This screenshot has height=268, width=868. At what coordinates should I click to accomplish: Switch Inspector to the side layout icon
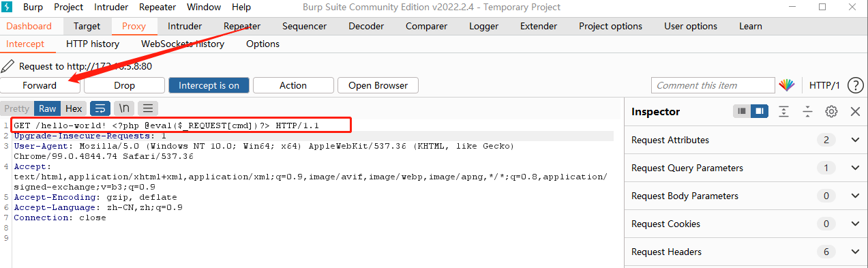coord(760,111)
